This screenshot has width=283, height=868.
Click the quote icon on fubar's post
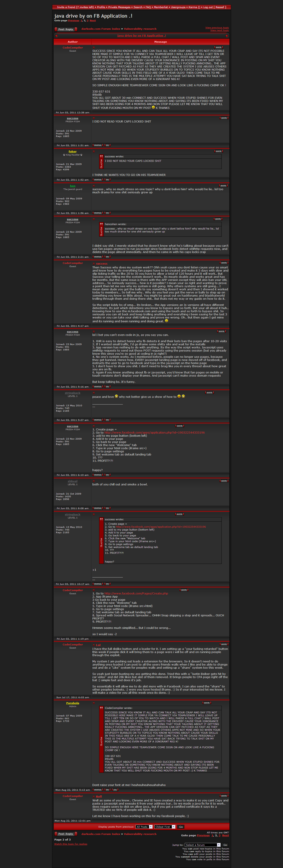tap(219, 151)
